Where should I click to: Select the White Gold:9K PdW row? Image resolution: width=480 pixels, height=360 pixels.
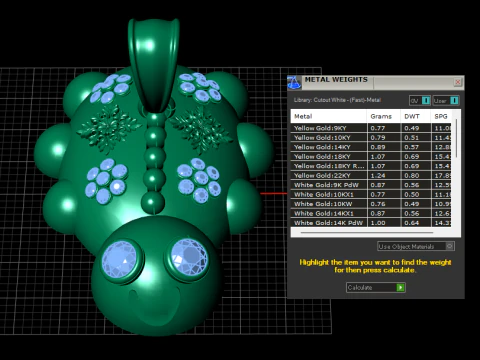coord(371,185)
